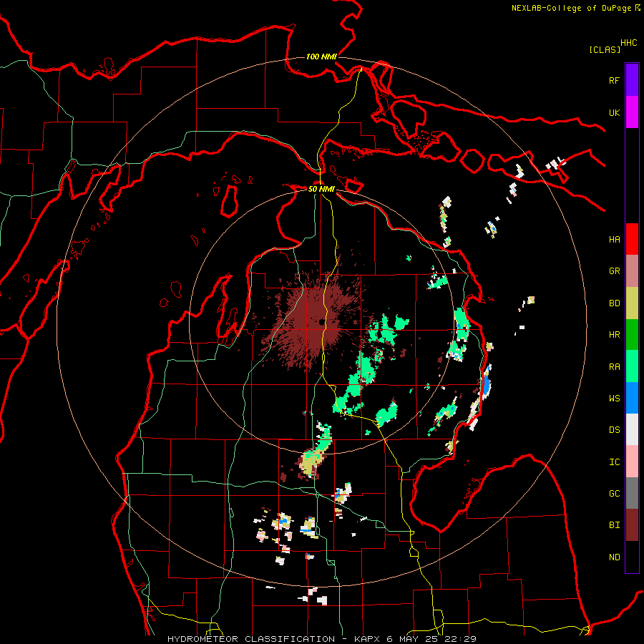
Task: Click the WS blue legend swatch
Action: (x=632, y=398)
